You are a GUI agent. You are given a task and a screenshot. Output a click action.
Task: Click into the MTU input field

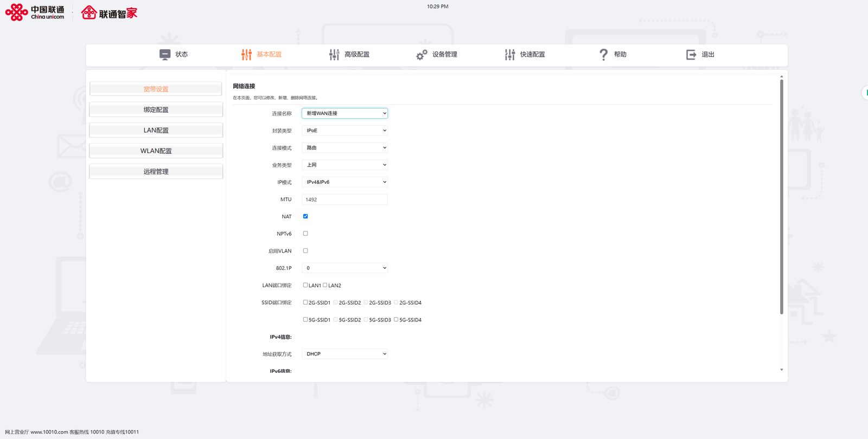344,199
